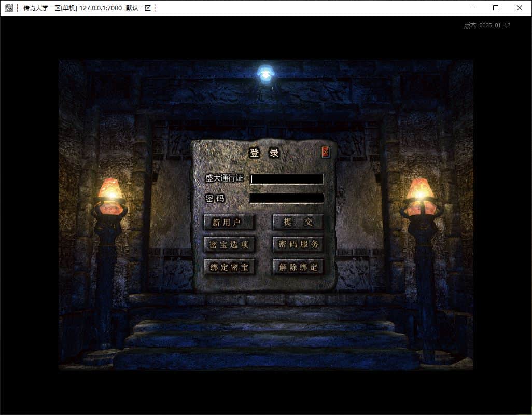Click the 密码 label text
Image resolution: width=532 pixels, height=415 pixels.
[x=215, y=198]
